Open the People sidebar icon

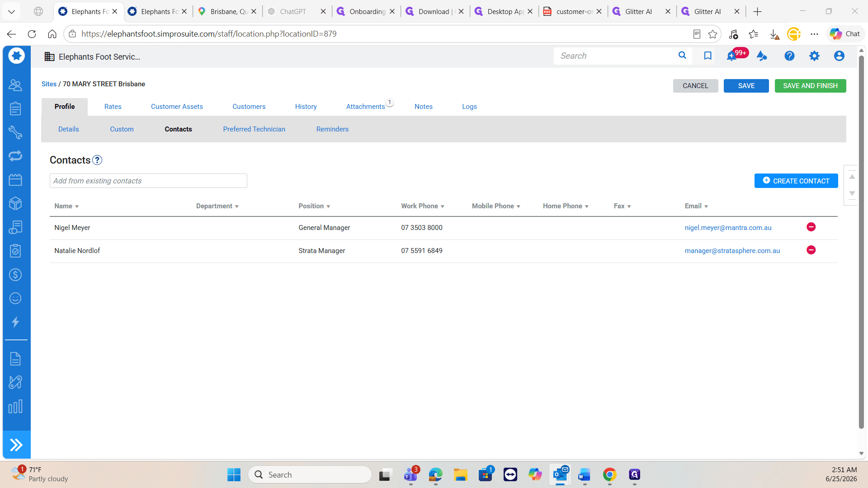tap(15, 85)
